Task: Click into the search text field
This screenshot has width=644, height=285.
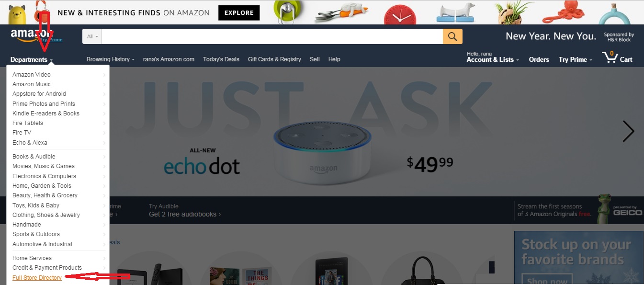Action: [x=272, y=36]
